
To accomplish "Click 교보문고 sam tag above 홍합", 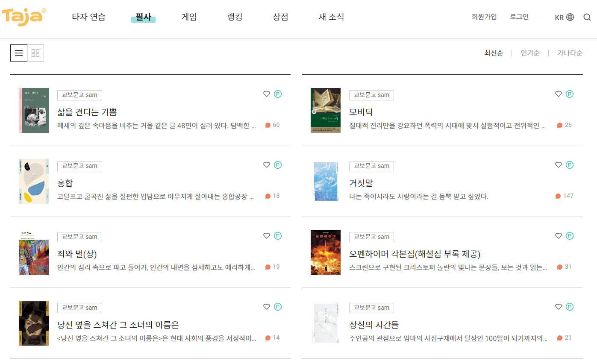I will 79,166.
